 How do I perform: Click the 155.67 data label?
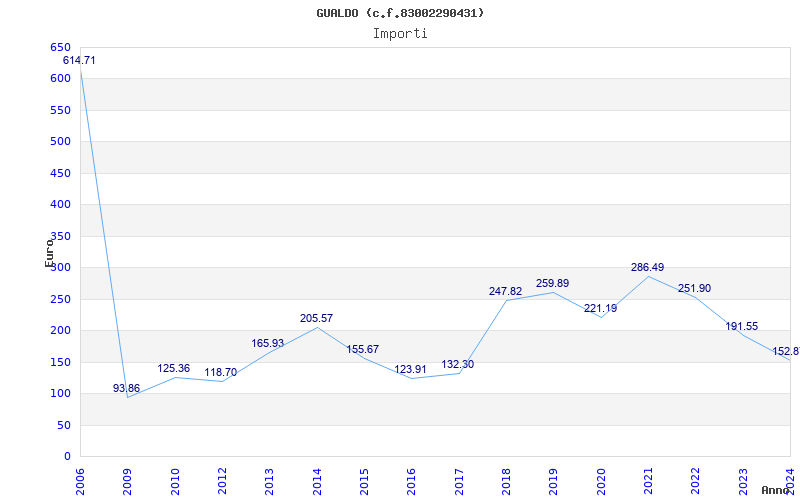point(363,349)
